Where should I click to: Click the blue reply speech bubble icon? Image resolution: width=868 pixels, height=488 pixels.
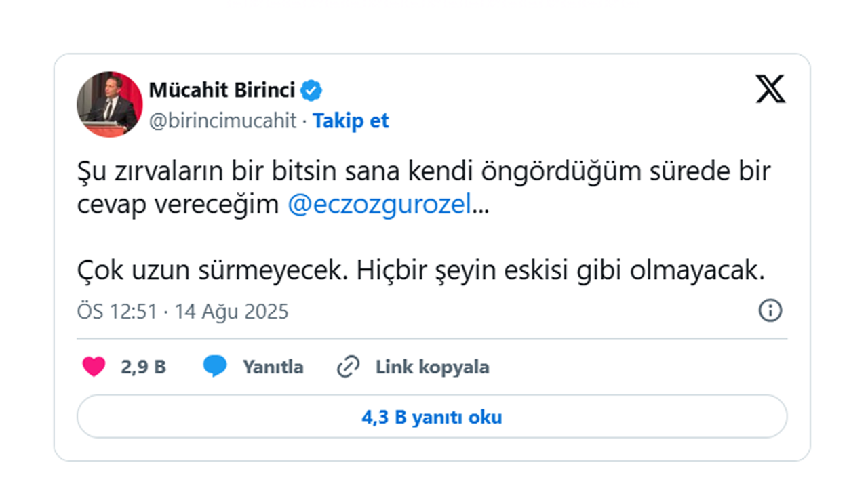tap(214, 367)
